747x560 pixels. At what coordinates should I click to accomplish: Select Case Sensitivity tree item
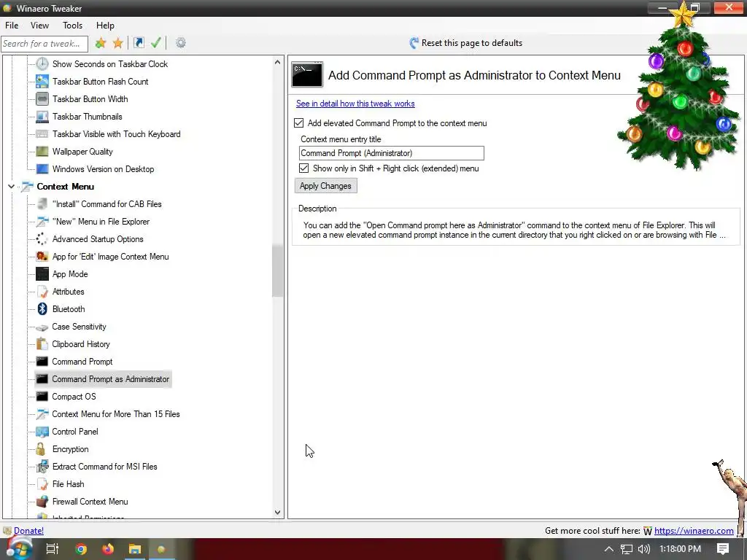(x=79, y=327)
